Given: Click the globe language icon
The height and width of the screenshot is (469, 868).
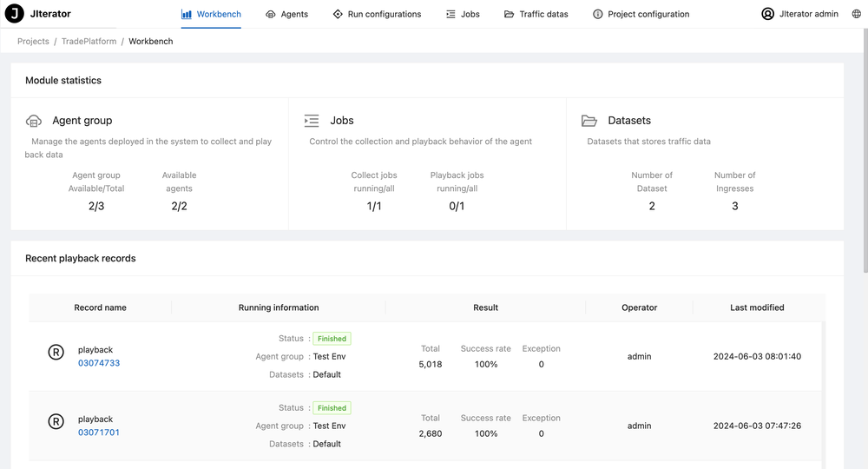Looking at the screenshot, I should [857, 14].
